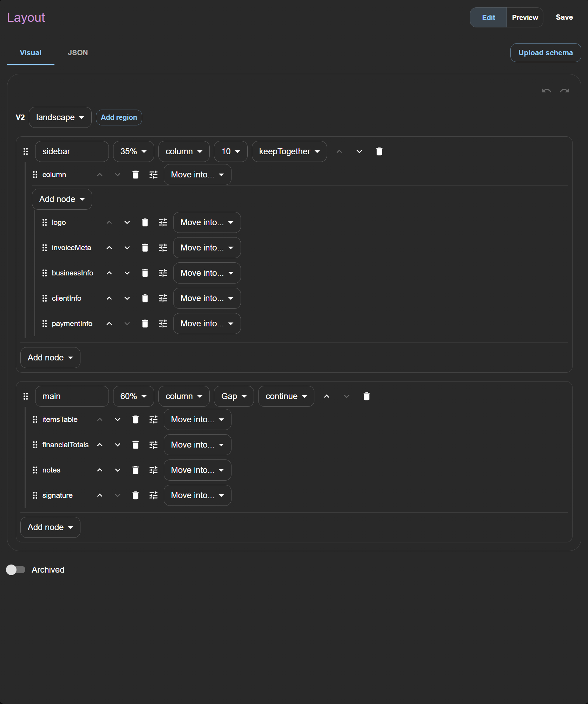Grab the drag handle of logo node
Image resolution: width=588 pixels, height=704 pixels.
[x=45, y=222]
